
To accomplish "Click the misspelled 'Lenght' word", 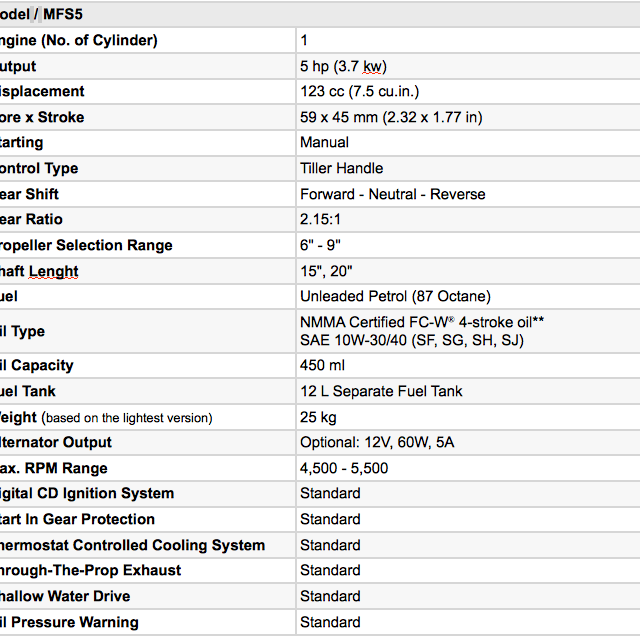I will 53,271.
